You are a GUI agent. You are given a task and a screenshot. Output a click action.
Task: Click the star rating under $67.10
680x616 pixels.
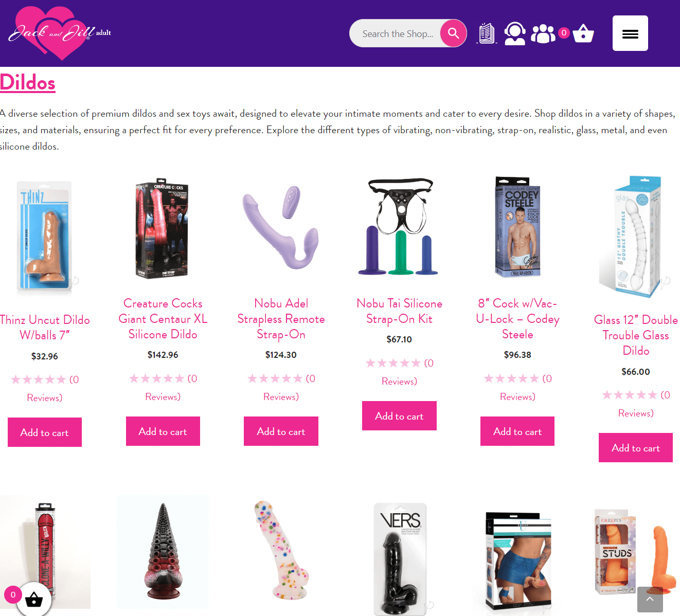(393, 364)
